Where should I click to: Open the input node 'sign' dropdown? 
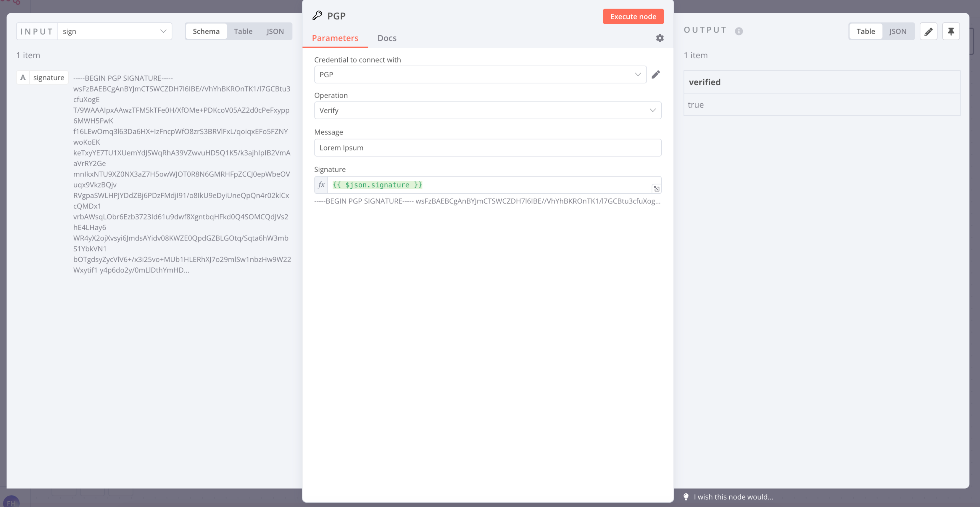(x=114, y=32)
